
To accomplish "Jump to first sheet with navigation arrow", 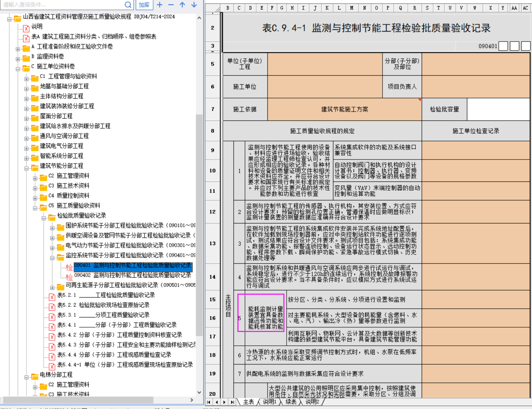I will pos(209,402).
